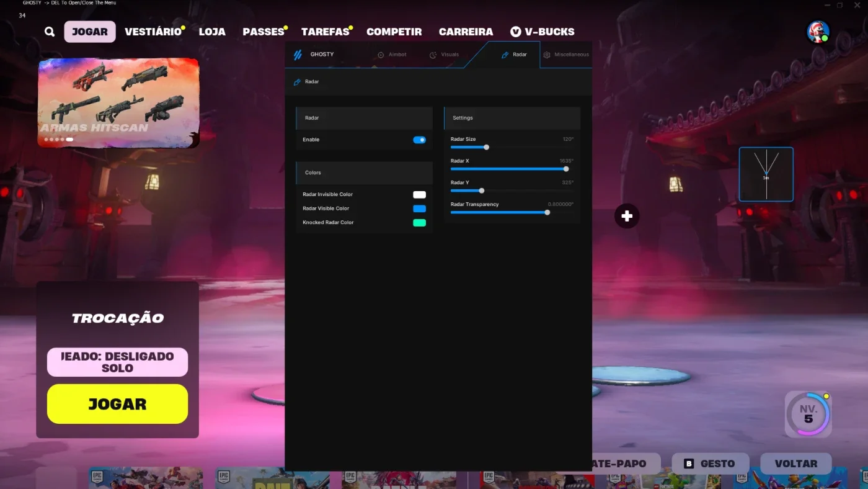The width and height of the screenshot is (868, 489).
Task: Click the radar preview box overlay
Action: pos(766,174)
